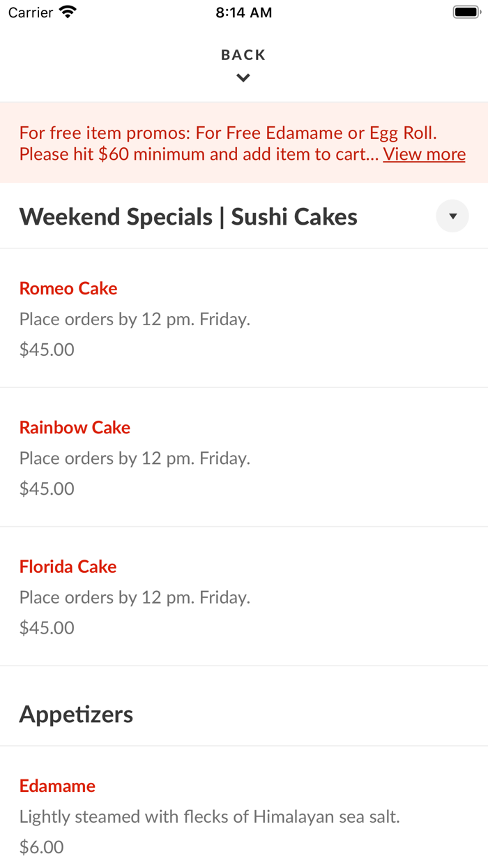Click the Appetizers section header
The image size is (488, 868).
(77, 713)
